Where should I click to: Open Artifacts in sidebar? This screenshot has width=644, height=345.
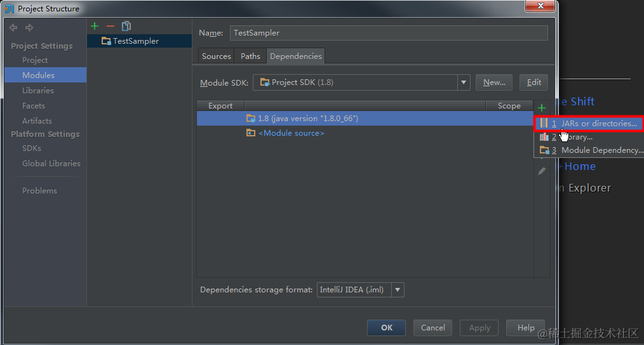tap(37, 121)
